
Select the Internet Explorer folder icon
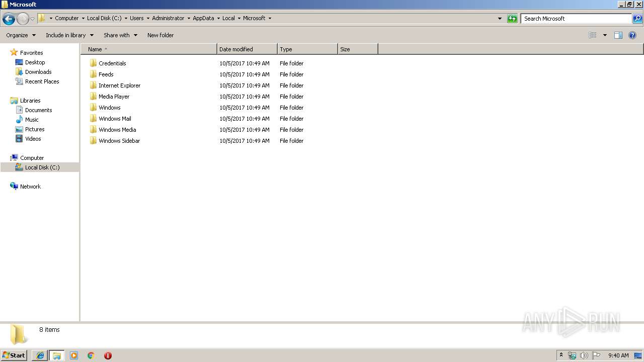coord(93,85)
